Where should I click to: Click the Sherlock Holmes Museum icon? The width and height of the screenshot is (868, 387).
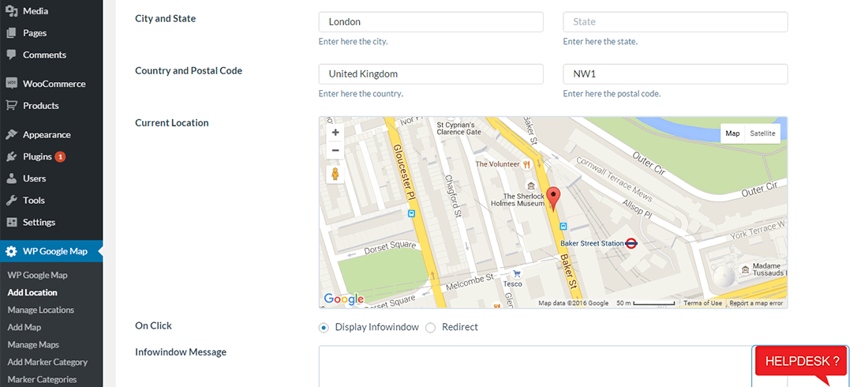coord(531,185)
